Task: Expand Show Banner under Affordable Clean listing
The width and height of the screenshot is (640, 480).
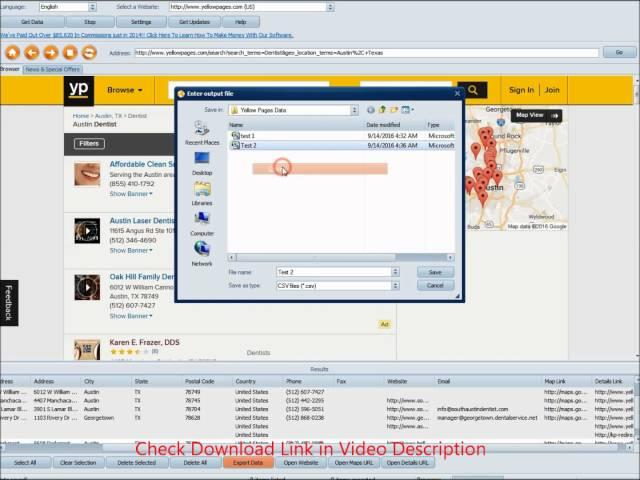Action: pos(131,194)
